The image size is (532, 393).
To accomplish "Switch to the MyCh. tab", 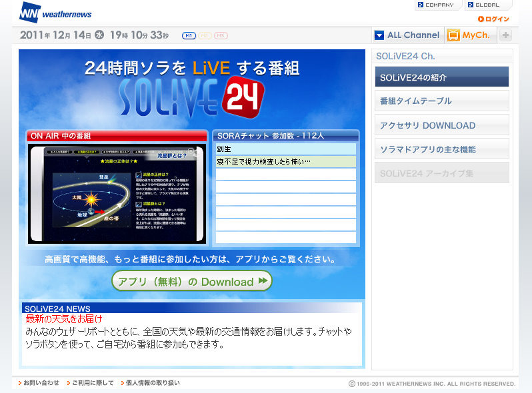I will (471, 35).
